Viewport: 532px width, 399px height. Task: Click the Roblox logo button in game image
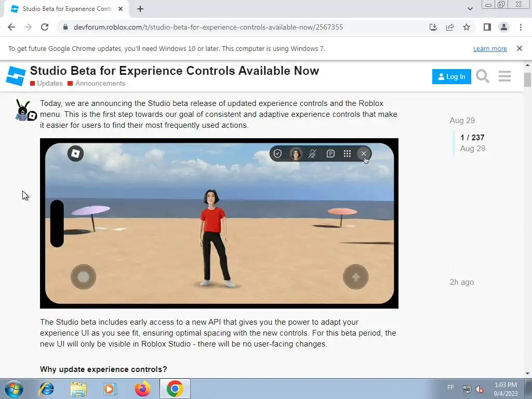pos(75,154)
